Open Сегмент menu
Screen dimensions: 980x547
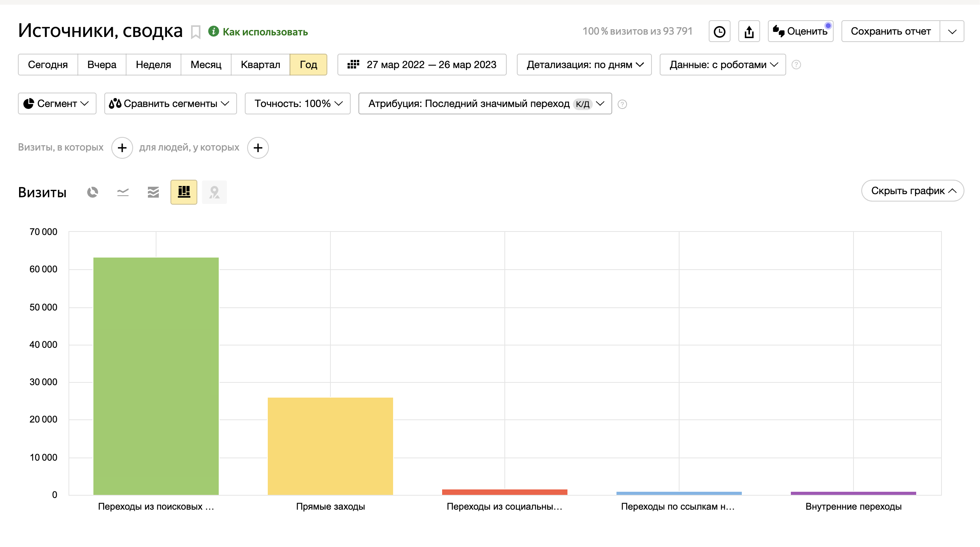pyautogui.click(x=57, y=103)
